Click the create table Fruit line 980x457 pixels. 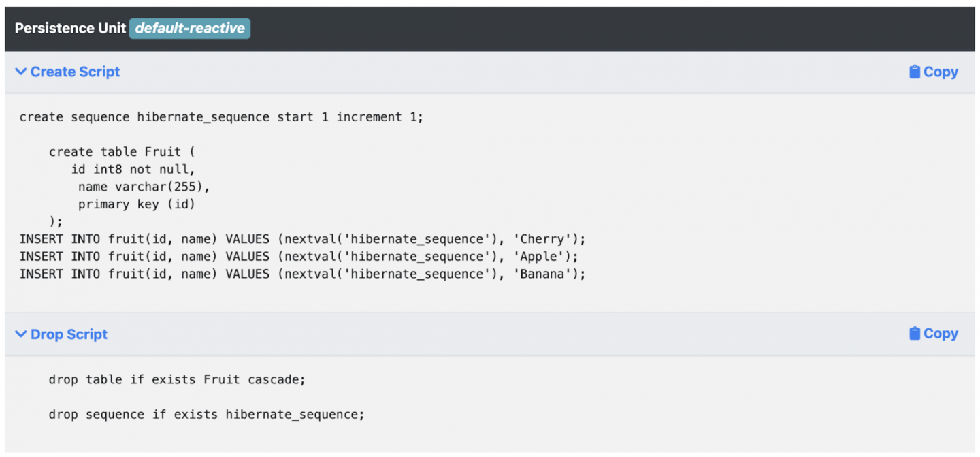coord(122,152)
